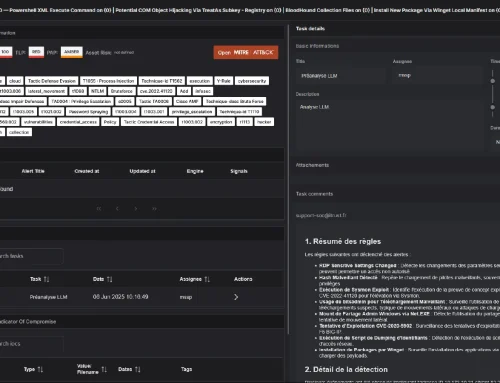Select the execution tag

tap(200, 81)
